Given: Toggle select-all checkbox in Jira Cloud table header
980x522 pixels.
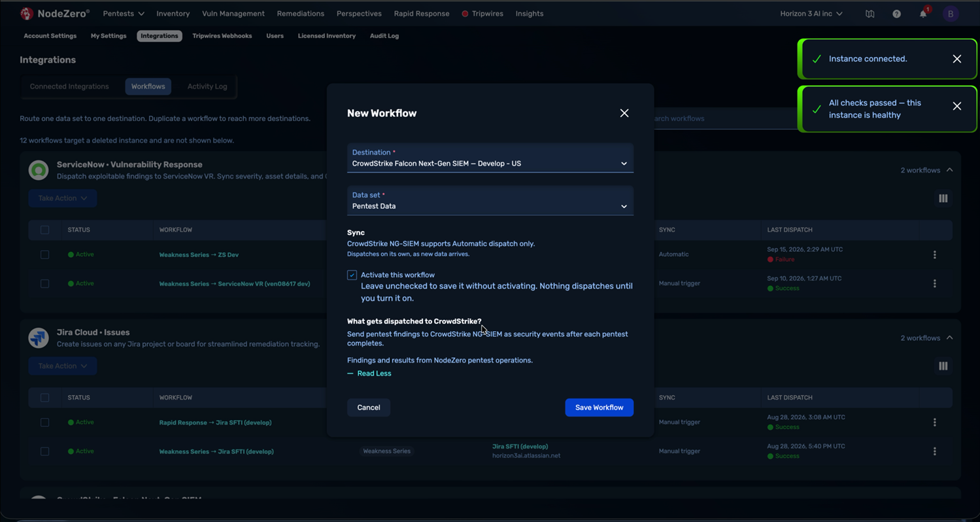Looking at the screenshot, I should point(44,398).
